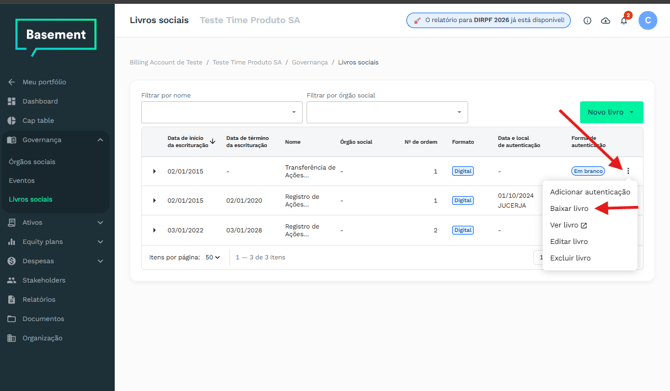Open the Filtrar por órgão social dropdown

pos(387,112)
